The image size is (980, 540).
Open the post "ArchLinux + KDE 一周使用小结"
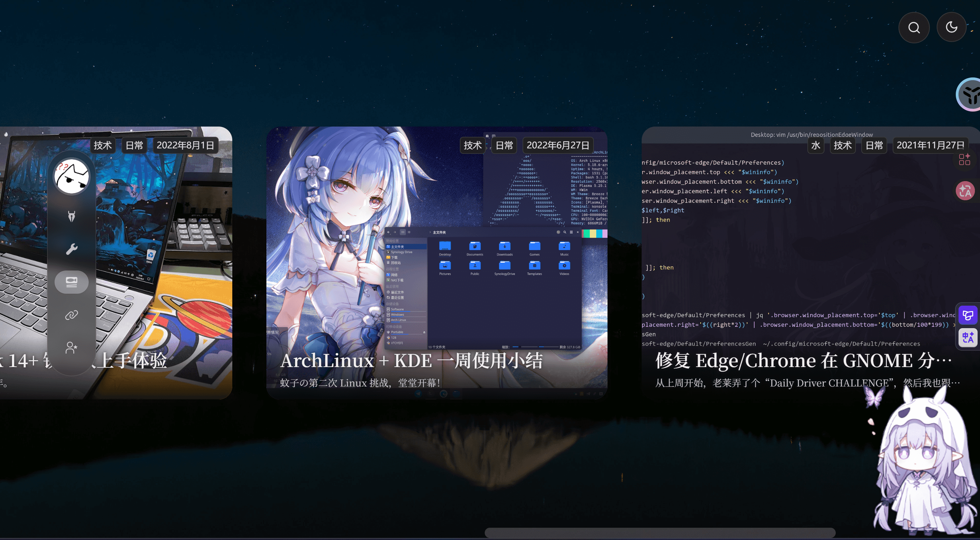point(411,360)
